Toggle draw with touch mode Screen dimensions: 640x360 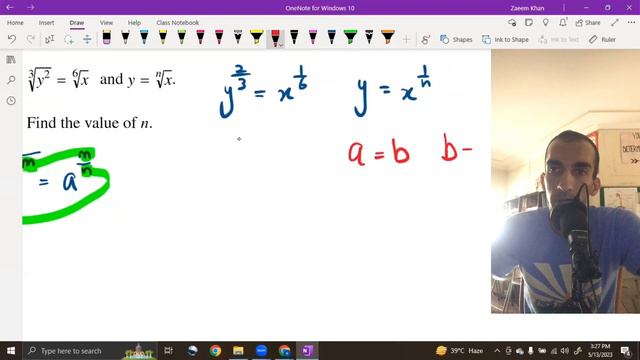pyautogui.click(x=425, y=40)
